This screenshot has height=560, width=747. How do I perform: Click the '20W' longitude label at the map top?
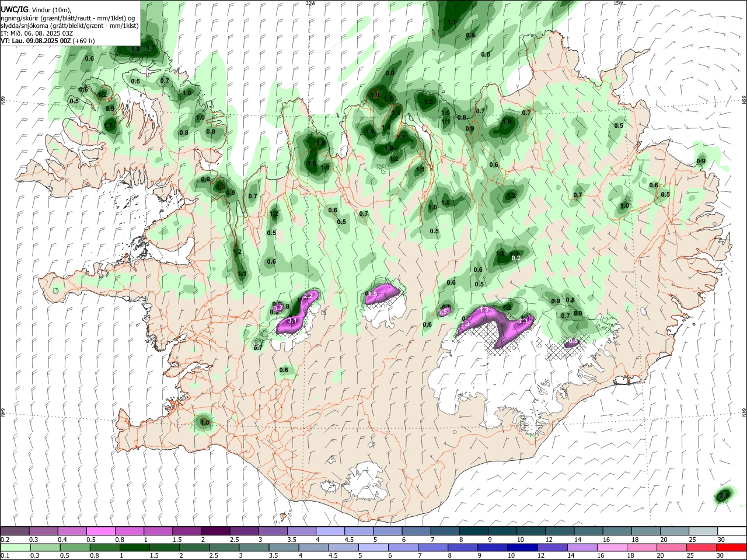pos(310,3)
